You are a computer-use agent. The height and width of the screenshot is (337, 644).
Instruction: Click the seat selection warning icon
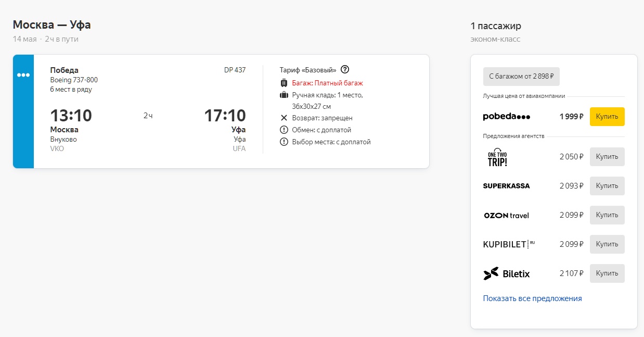point(284,142)
